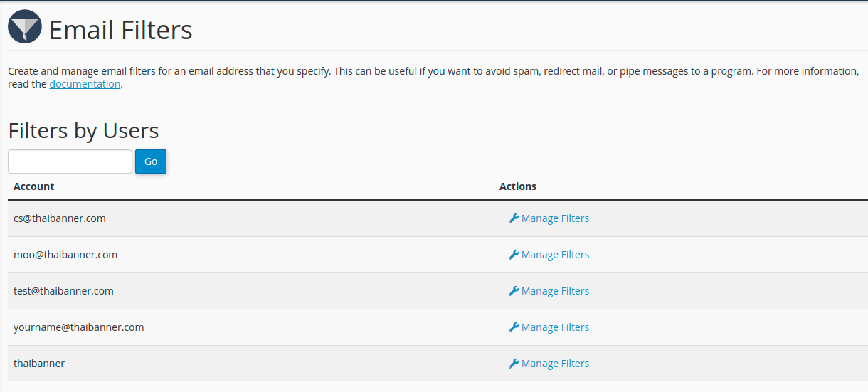Click the wrench icon for moo@thaibanner.com
Screen dimensions: 868x392
tap(514, 255)
